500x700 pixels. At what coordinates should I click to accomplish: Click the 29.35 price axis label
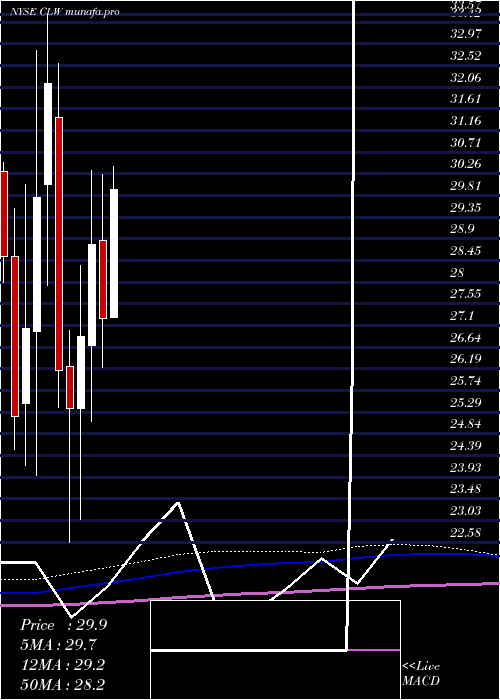pyautogui.click(x=466, y=208)
